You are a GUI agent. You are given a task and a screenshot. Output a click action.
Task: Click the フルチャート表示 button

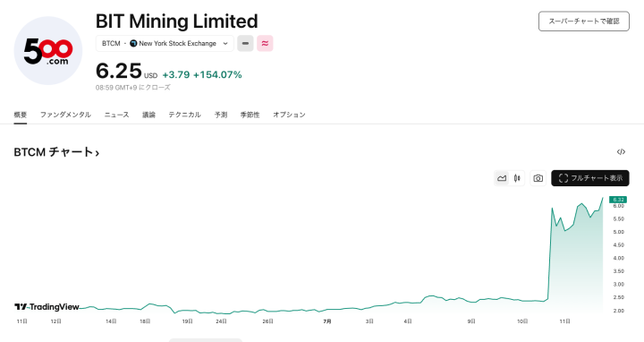click(590, 178)
